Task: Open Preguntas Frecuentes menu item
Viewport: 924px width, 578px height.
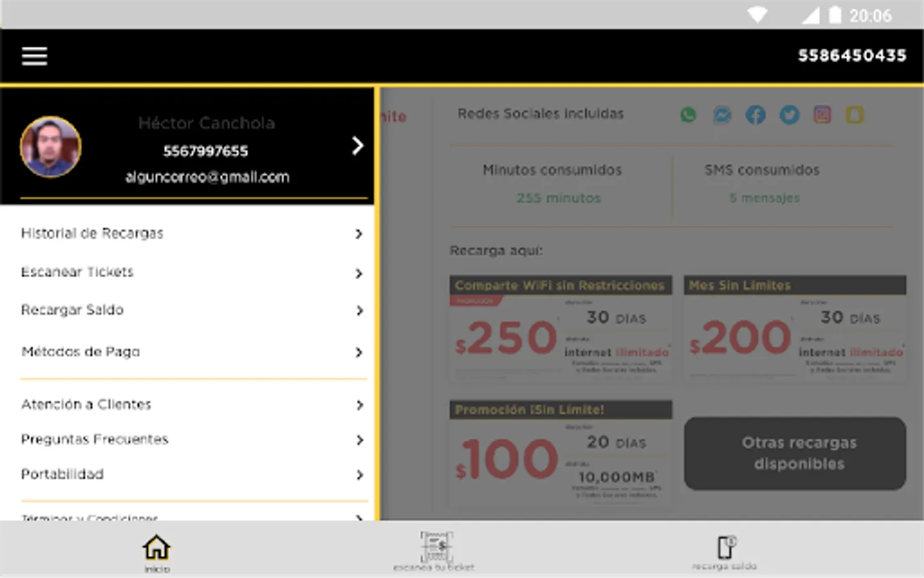Action: coord(187,439)
